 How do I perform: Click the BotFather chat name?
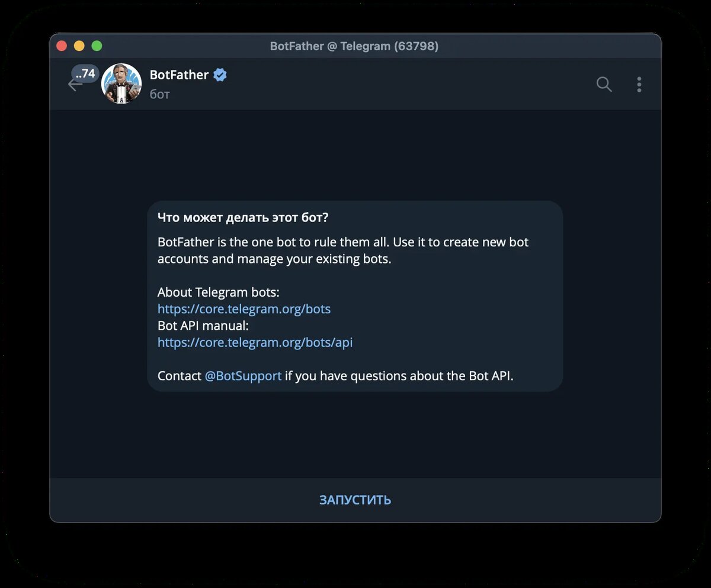click(179, 75)
